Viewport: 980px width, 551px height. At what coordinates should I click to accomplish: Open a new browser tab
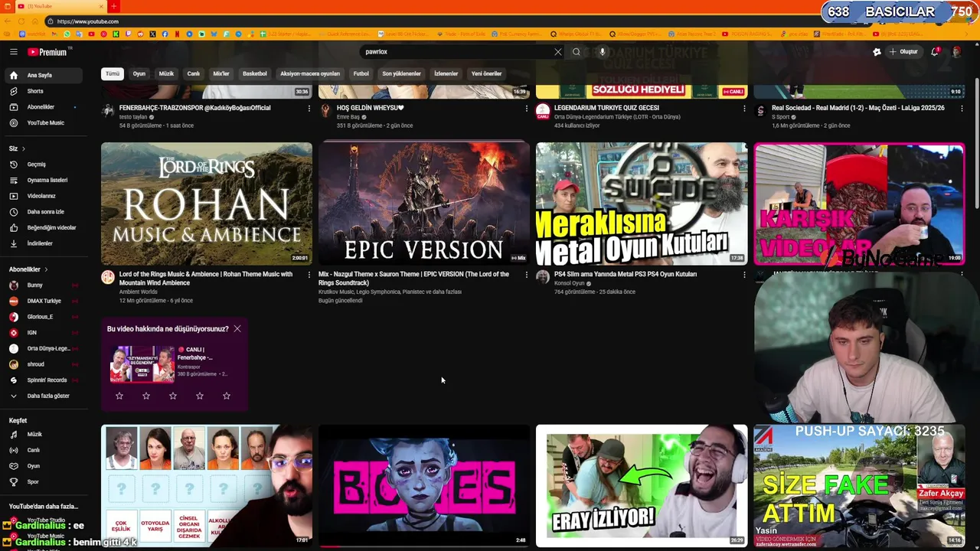tap(113, 6)
